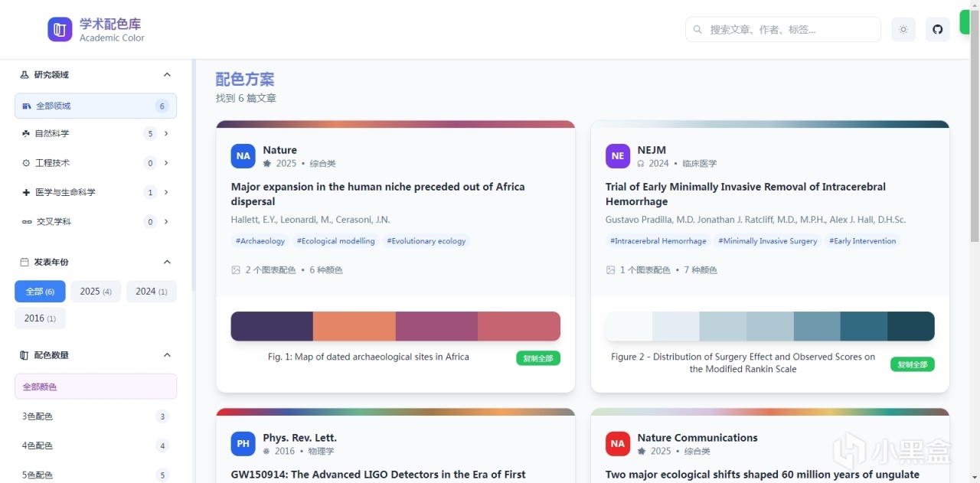Open the Intracerebral Hemorrhage trial article title
The width and height of the screenshot is (980, 483).
pyautogui.click(x=746, y=194)
